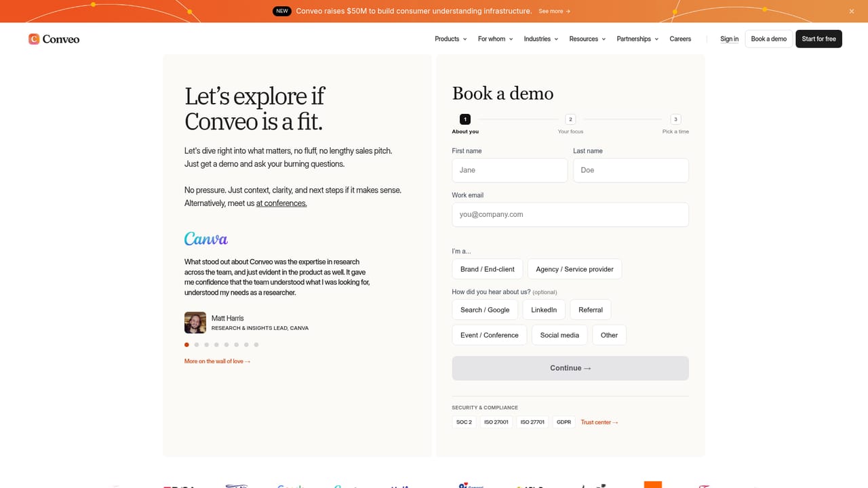
Task: Show the second testimonial via carousel dot
Action: click(197, 344)
